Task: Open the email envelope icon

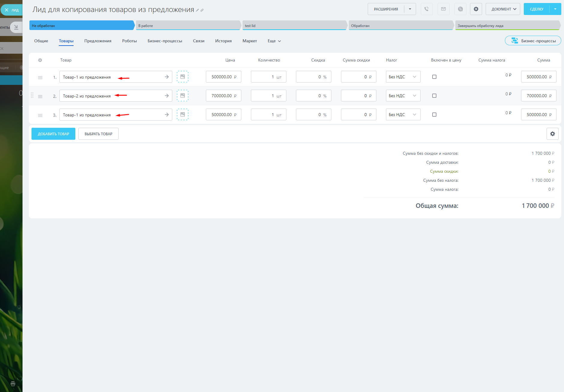Action: 443,9
